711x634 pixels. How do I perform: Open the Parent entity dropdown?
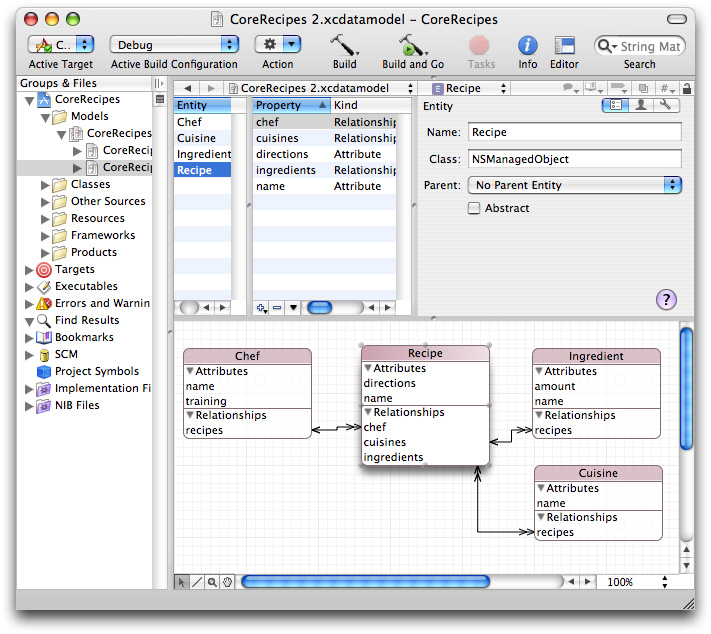coord(575,185)
